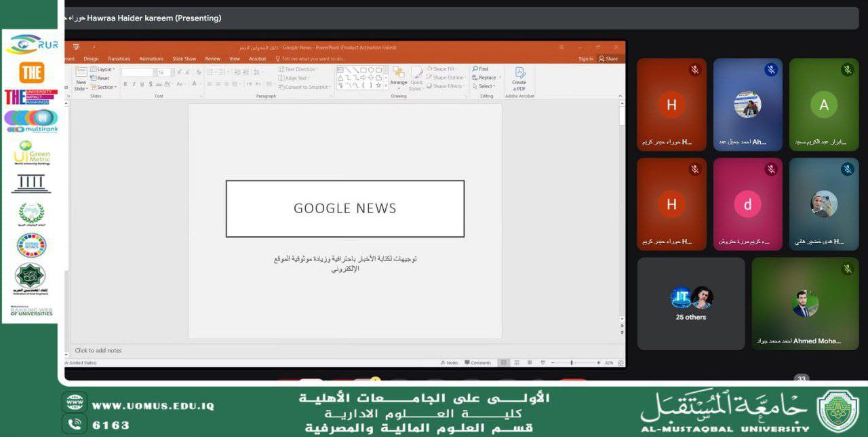The width and height of the screenshot is (868, 437).
Task: Click the slide vertical scrollbar
Action: pyautogui.click(x=622, y=210)
